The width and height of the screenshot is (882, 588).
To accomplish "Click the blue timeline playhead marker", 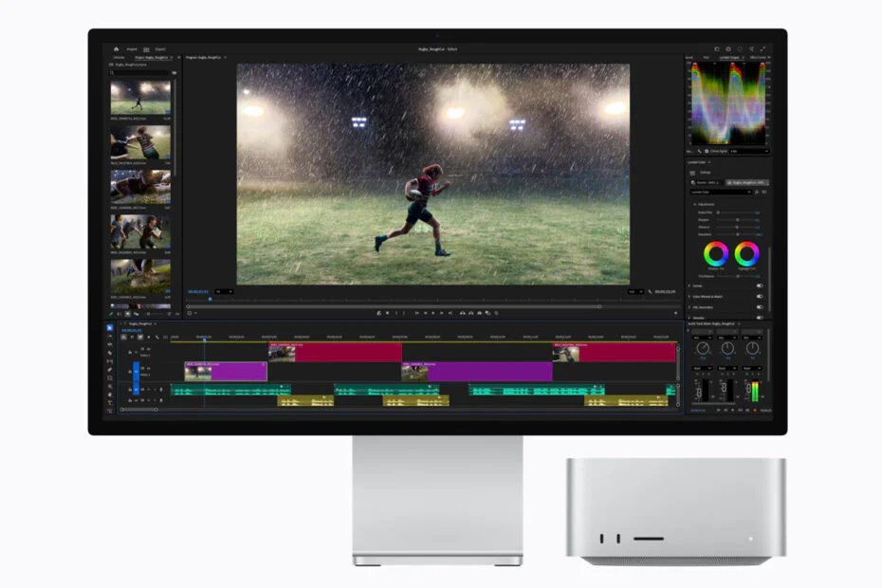I will pyautogui.click(x=204, y=340).
